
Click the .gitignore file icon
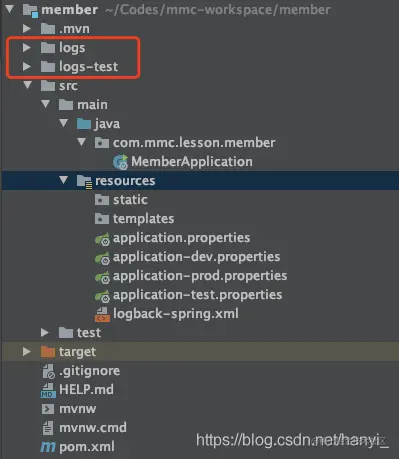click(48, 371)
